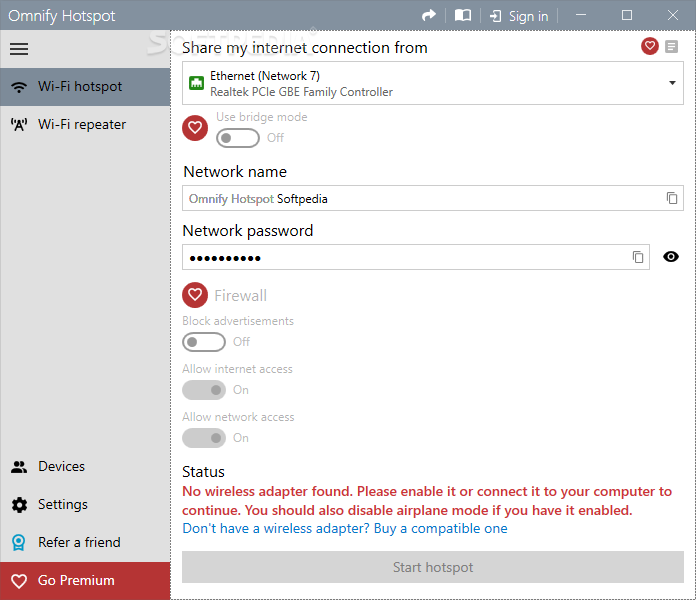
Task: Select Wi-Fi hotspot in sidebar
Action: click(x=85, y=87)
